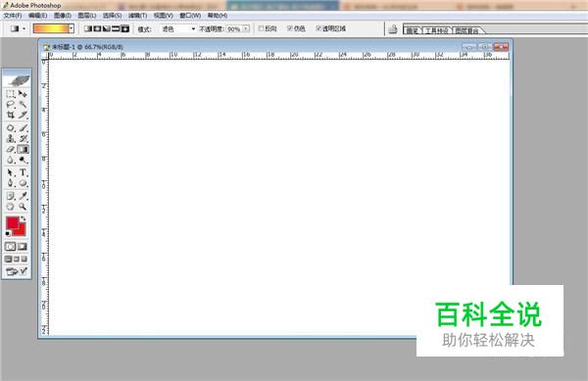The height and width of the screenshot is (381, 588).
Task: Select the Brush tool
Action: (23, 128)
